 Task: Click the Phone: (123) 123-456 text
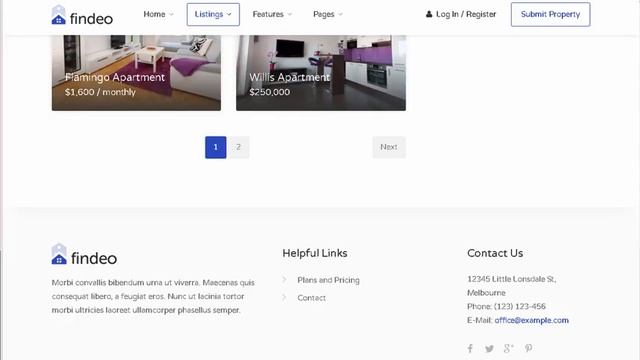coord(506,306)
